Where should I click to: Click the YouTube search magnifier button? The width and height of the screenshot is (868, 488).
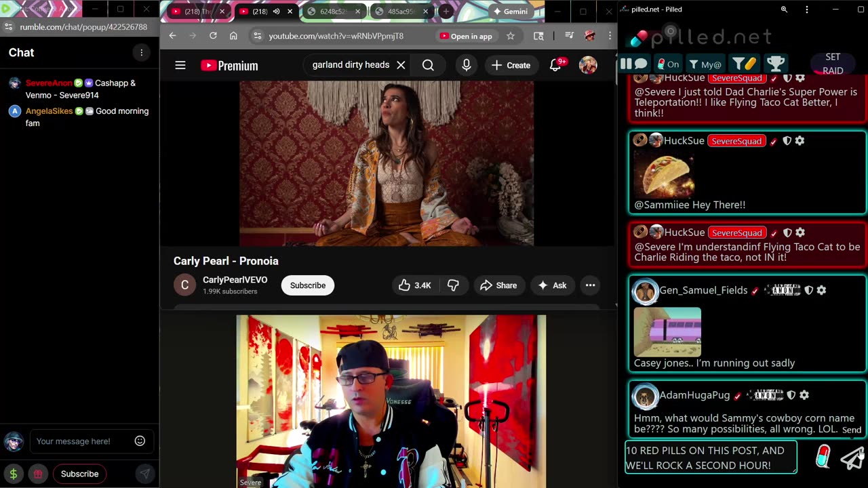pos(428,65)
